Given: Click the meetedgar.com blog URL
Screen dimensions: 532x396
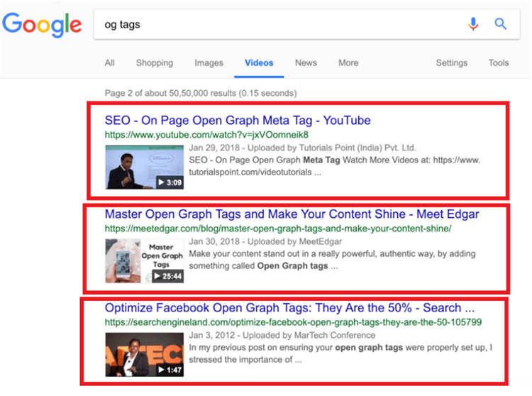Looking at the screenshot, I should (x=278, y=229).
